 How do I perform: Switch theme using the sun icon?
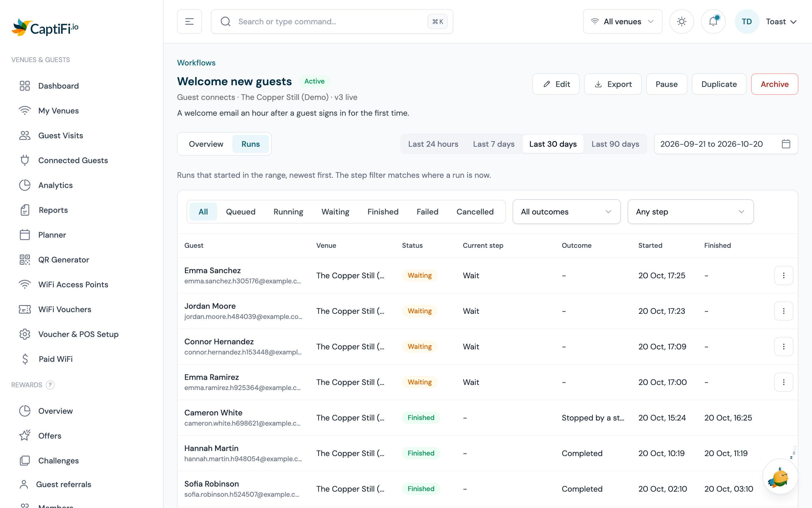coord(681,21)
